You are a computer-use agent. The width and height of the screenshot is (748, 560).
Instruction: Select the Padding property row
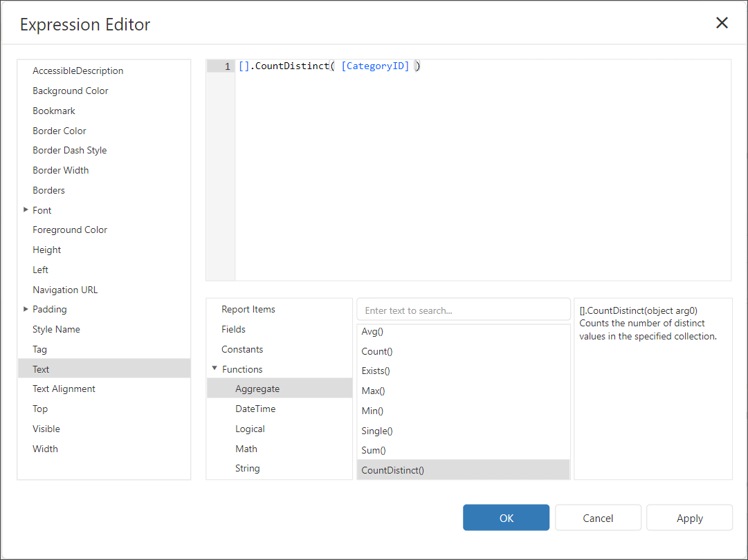point(104,309)
